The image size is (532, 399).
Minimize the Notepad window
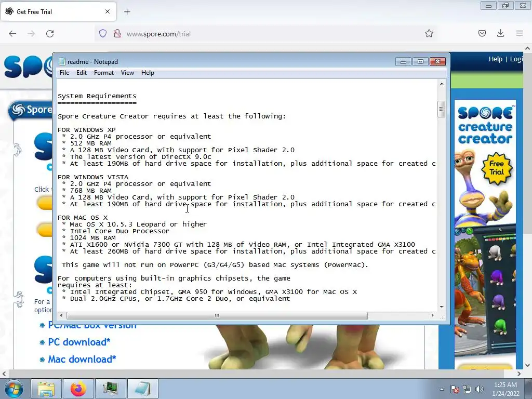(x=403, y=61)
